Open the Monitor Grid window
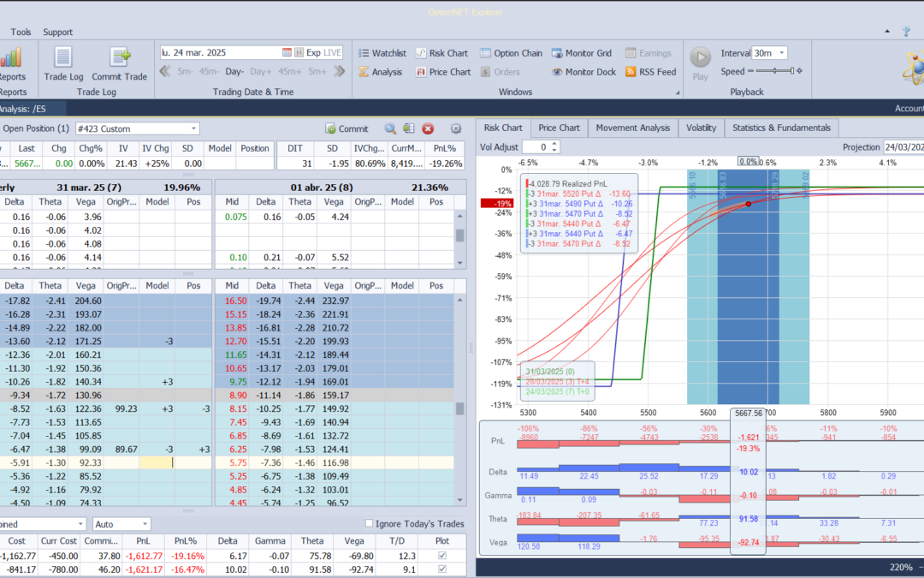The height and width of the screenshot is (578, 924). 582,53
